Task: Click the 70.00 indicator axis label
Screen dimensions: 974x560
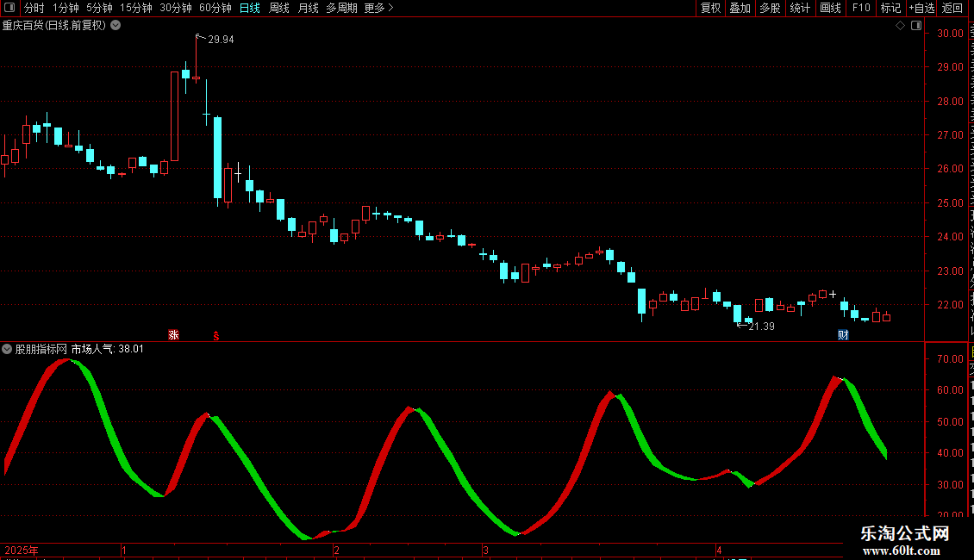Action: 950,359
